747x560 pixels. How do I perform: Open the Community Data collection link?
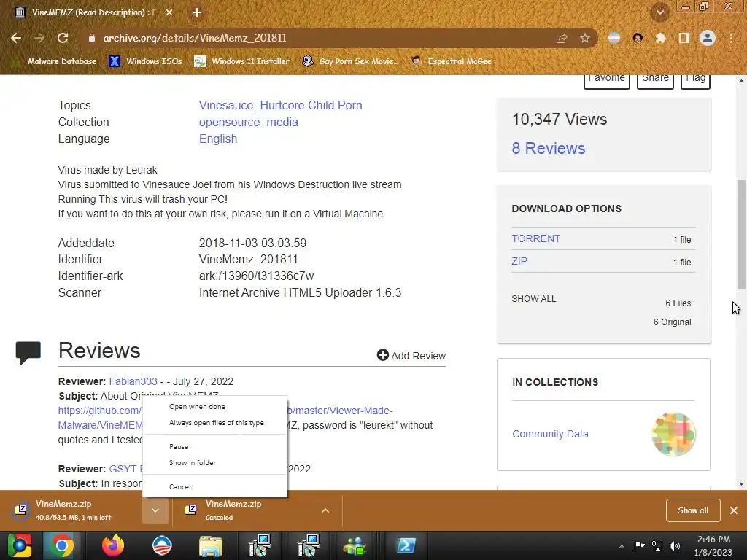pyautogui.click(x=550, y=434)
